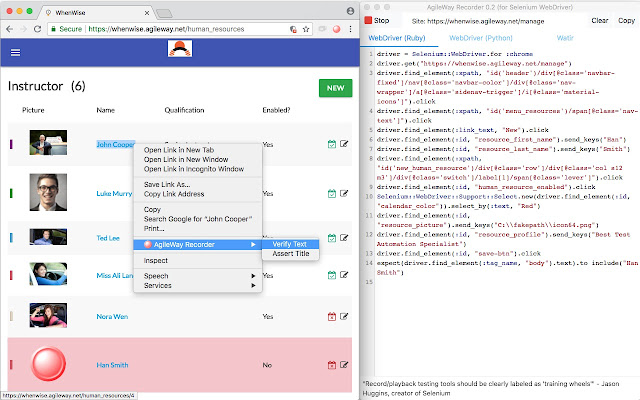Open calendar icon for Luke Murry row

[x=332, y=193]
